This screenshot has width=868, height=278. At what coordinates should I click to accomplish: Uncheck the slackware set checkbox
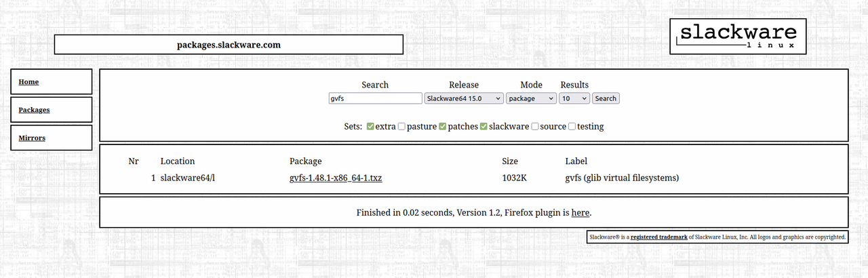click(484, 126)
